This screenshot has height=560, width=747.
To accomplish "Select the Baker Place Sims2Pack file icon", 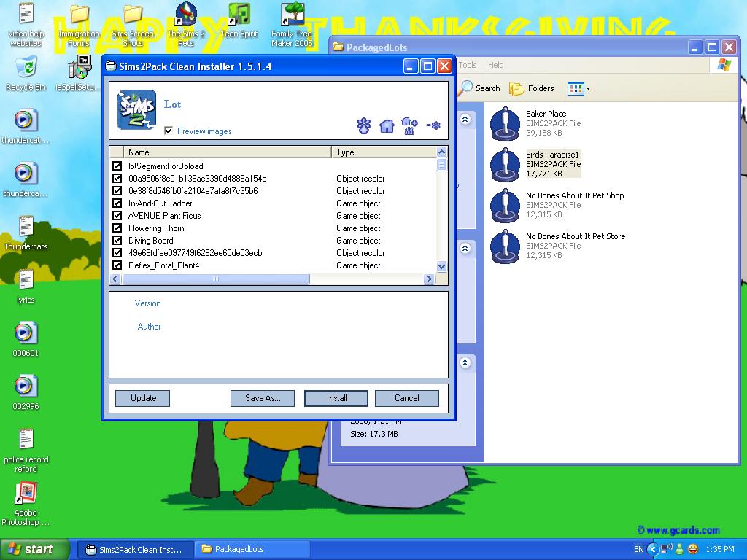I will click(x=505, y=123).
